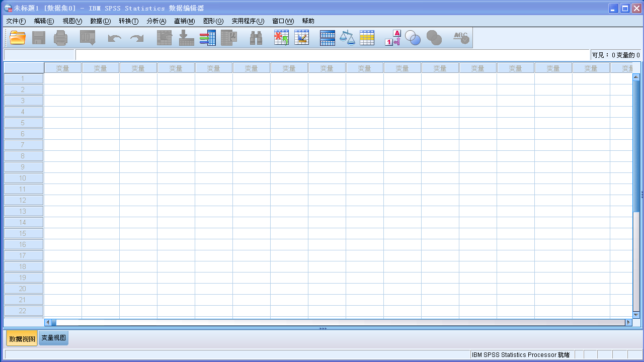Click the Insert variable icon
Image resolution: width=644 pixels, height=362 pixels.
tap(302, 38)
